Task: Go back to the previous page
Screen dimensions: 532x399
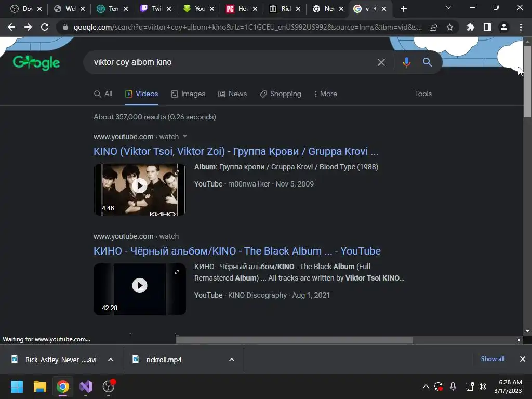Action: [11, 27]
